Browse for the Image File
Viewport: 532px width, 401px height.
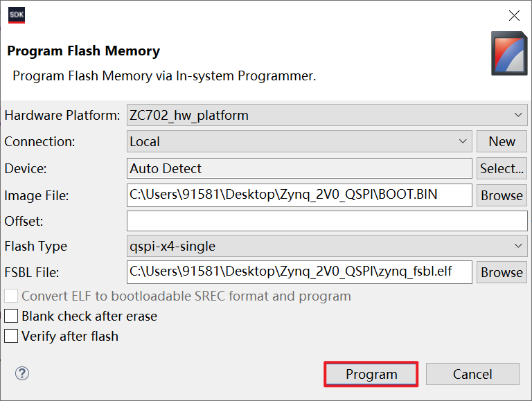(x=502, y=195)
